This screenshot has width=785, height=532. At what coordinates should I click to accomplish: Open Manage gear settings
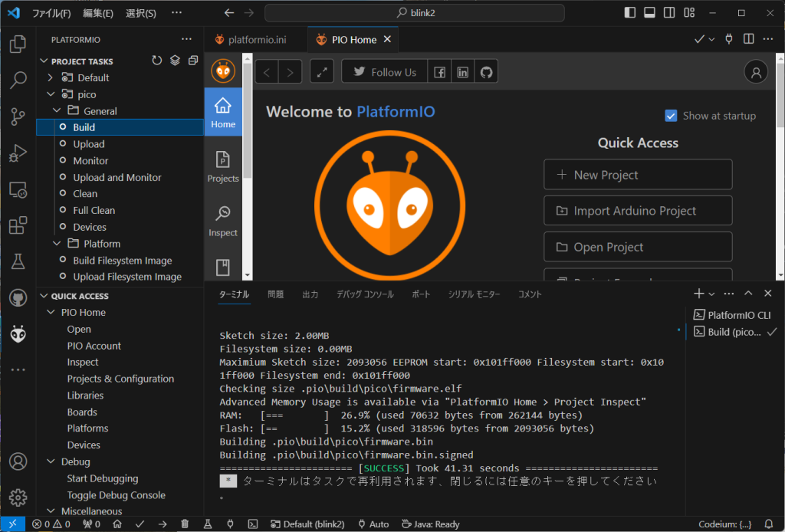(x=18, y=498)
